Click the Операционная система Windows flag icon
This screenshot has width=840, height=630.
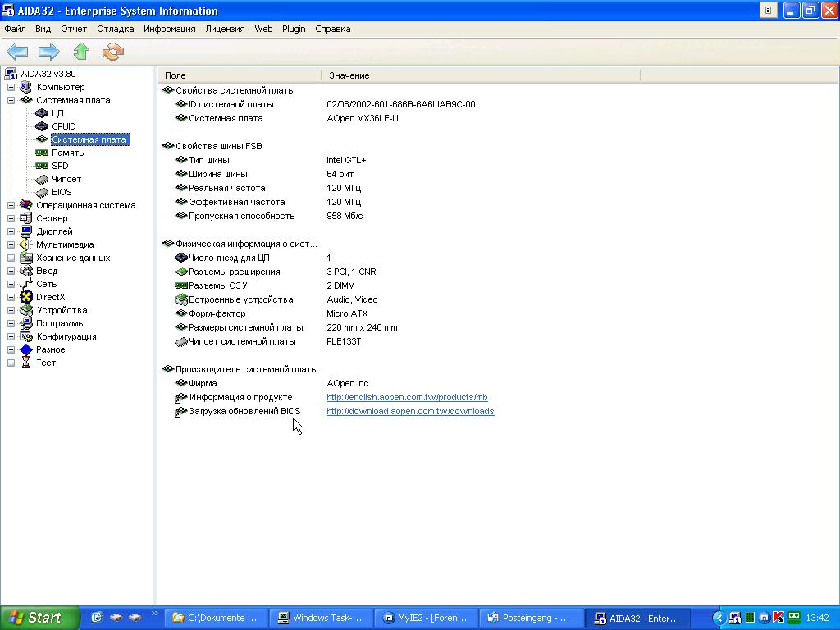click(26, 204)
